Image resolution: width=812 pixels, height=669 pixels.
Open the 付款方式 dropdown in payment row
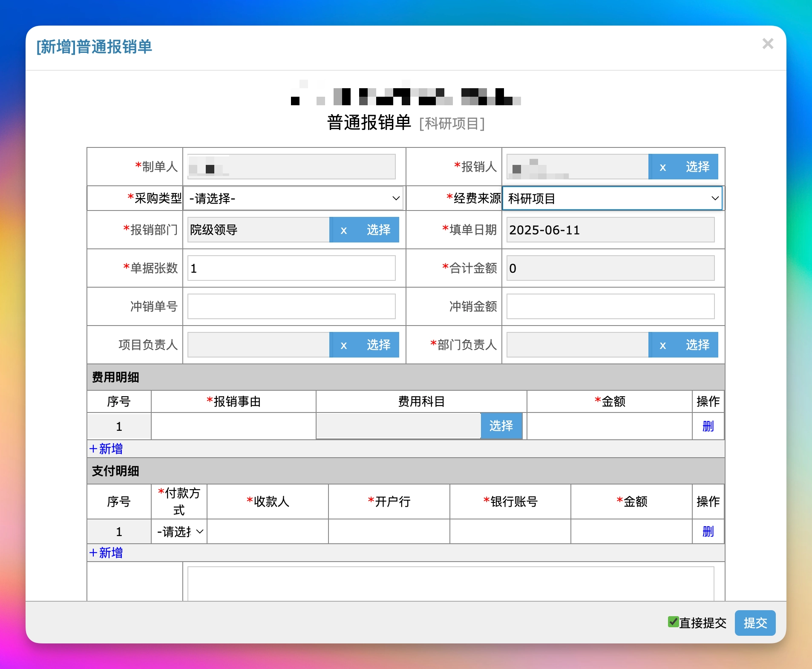(x=179, y=531)
